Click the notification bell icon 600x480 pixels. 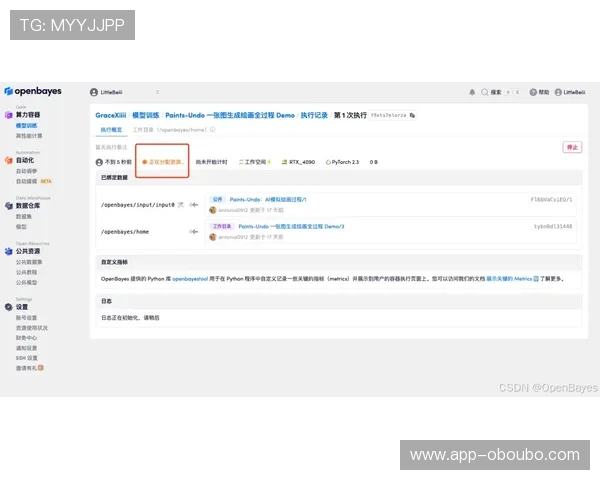[x=472, y=92]
